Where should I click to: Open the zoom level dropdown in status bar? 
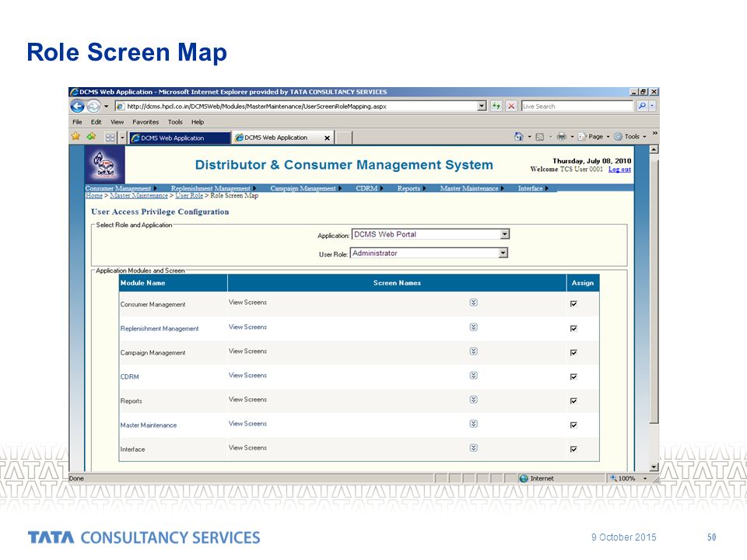(645, 478)
